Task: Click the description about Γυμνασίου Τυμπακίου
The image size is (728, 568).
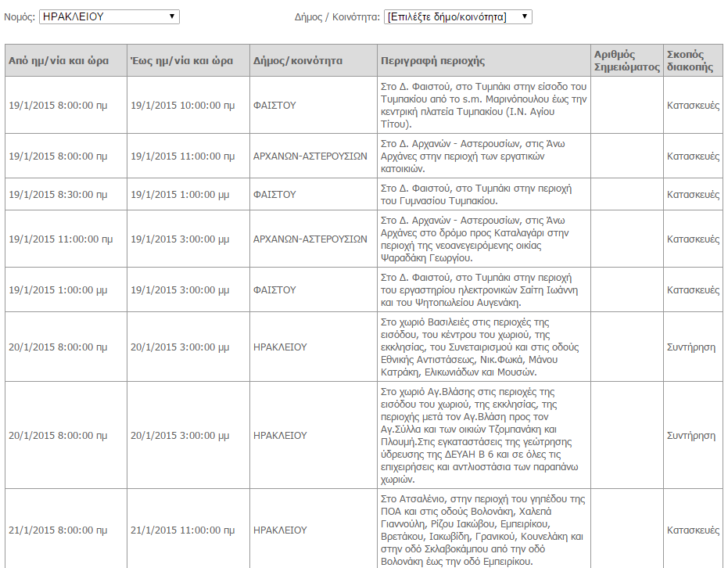Action: click(x=475, y=195)
